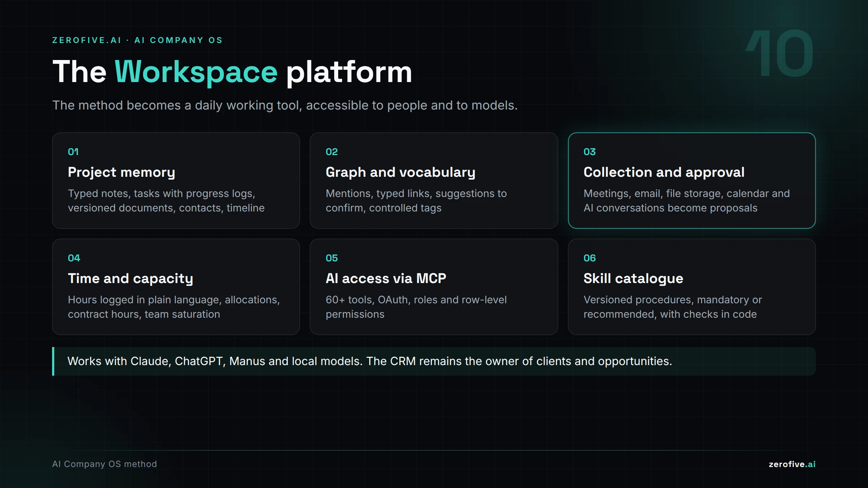This screenshot has height=488, width=868.
Task: Click the '02' number on Graph and vocabulary card
Action: (332, 152)
